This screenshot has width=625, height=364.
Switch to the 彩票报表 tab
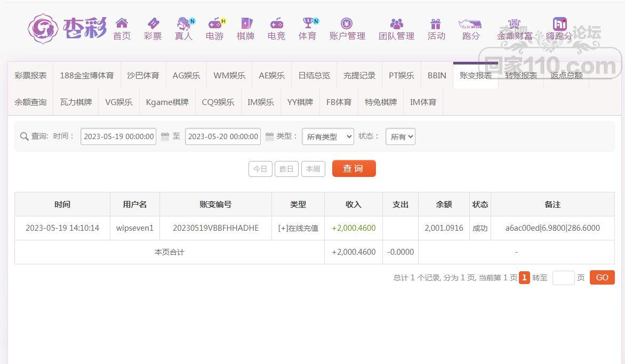coord(30,76)
